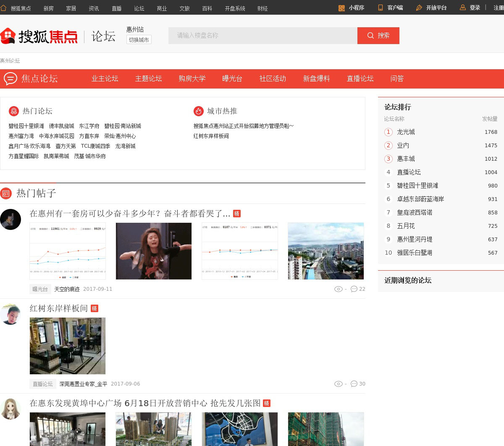Click the 请输入楼盘名称 search field
This screenshot has width=504, height=446.
point(263,36)
